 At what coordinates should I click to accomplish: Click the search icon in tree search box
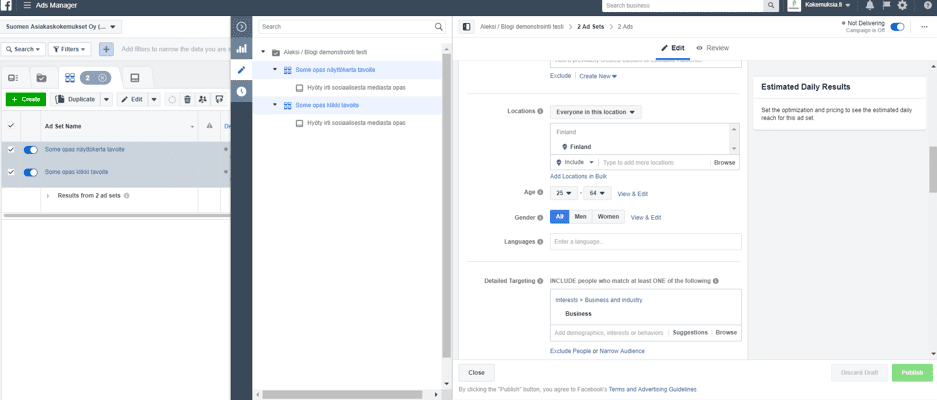[439, 27]
